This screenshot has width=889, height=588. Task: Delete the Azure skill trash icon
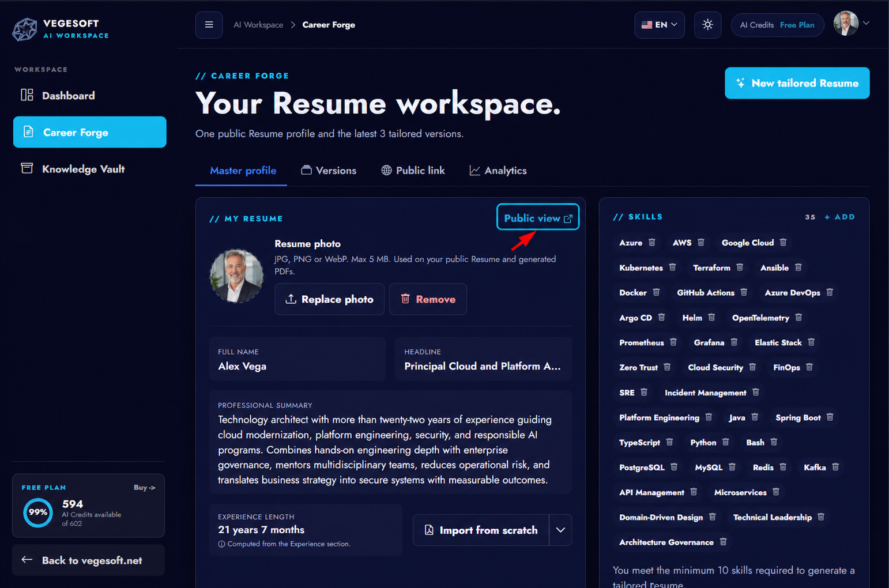[x=651, y=243]
